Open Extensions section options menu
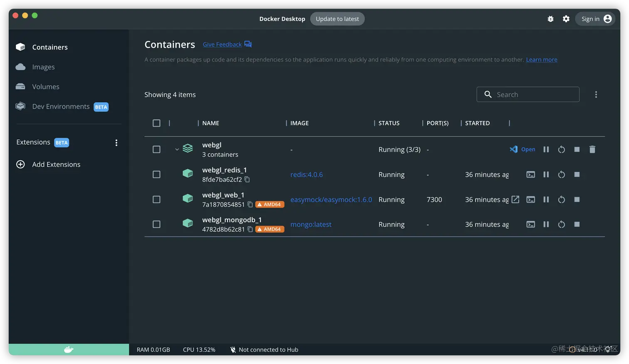The height and width of the screenshot is (364, 629). click(x=116, y=143)
